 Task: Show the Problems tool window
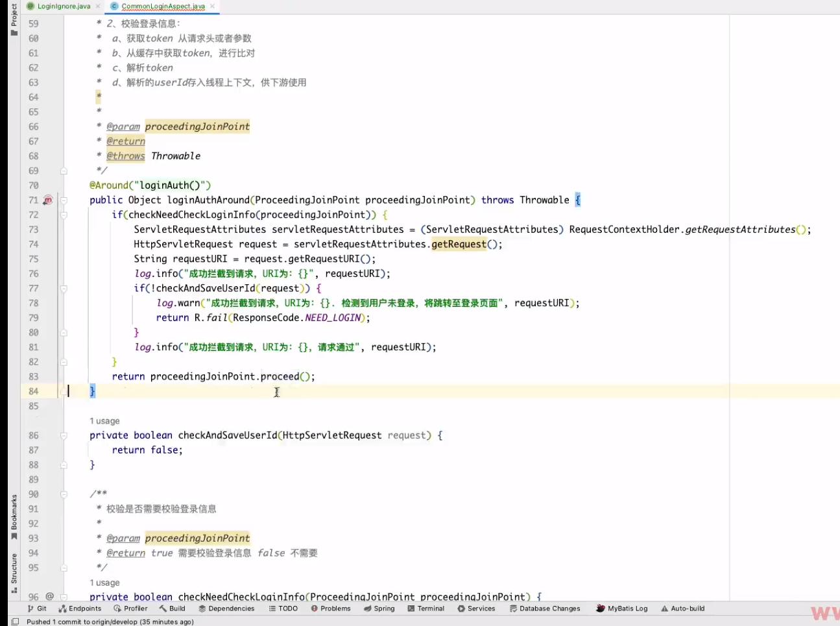click(x=331, y=608)
